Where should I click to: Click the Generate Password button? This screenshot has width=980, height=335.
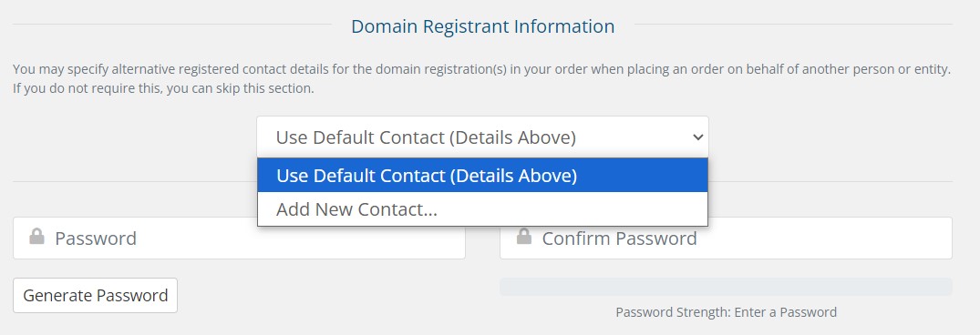point(95,295)
